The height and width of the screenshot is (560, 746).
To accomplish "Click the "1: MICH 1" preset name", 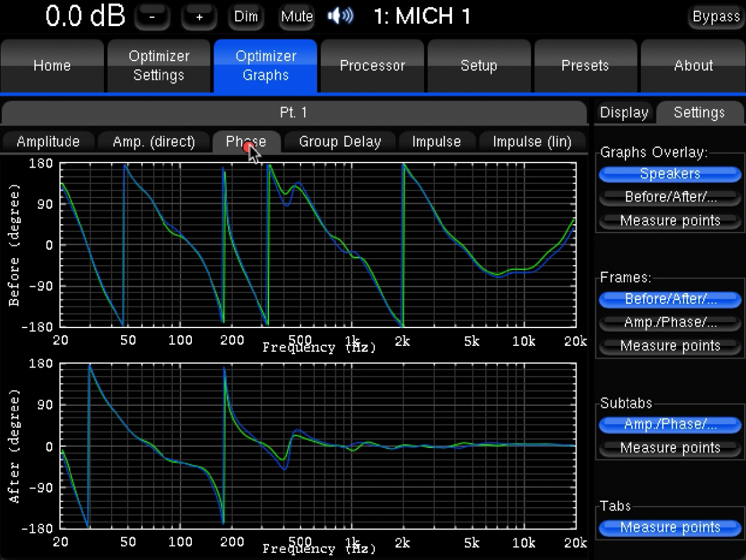I will (422, 16).
